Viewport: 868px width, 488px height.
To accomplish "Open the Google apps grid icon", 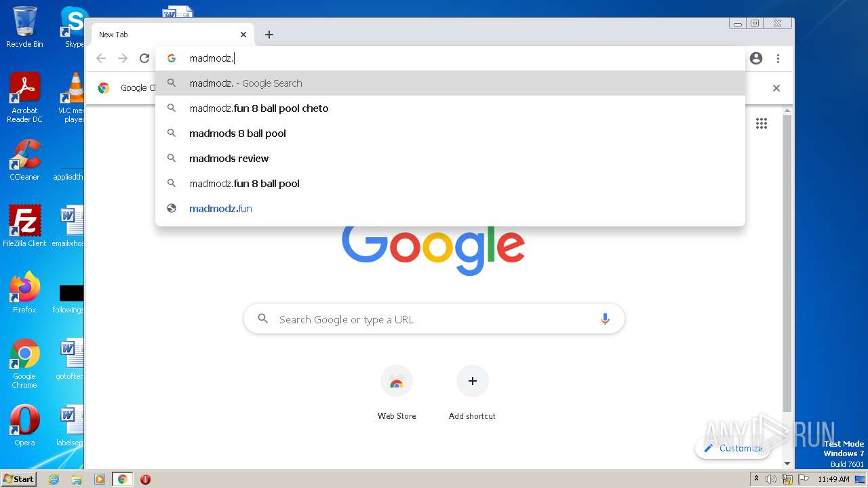I will coord(762,123).
